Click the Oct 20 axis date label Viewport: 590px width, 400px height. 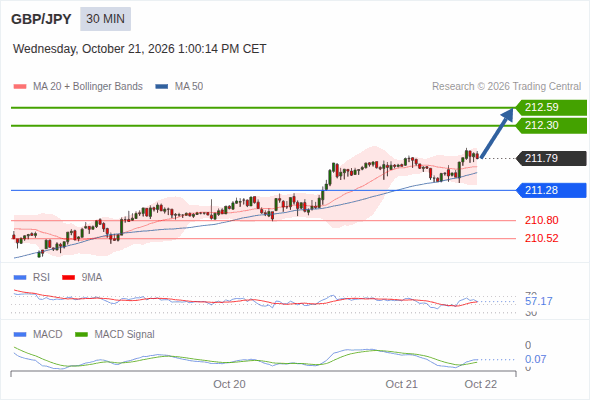[229, 384]
